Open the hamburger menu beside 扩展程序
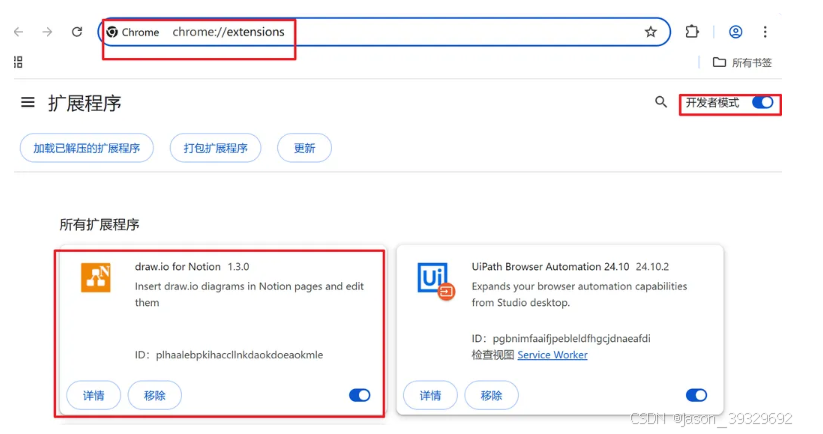Screen dimensions: 823x434 point(28,102)
